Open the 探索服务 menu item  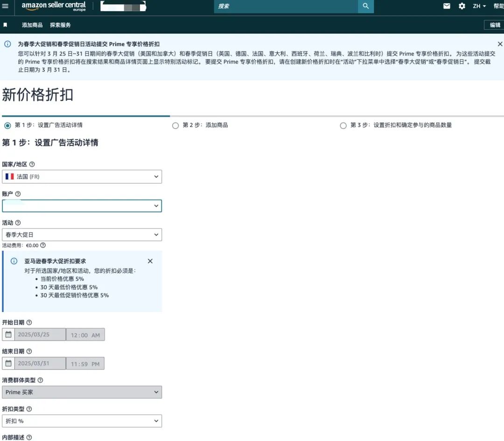(60, 25)
